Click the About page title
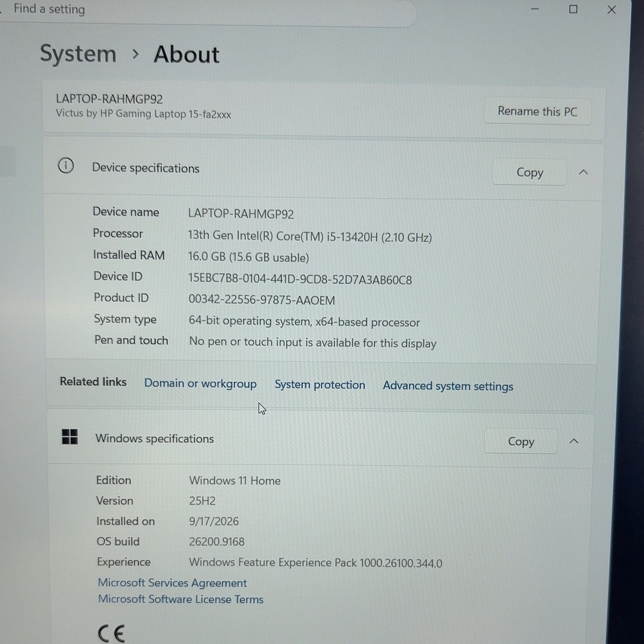Image resolution: width=644 pixels, height=644 pixels. [x=187, y=55]
